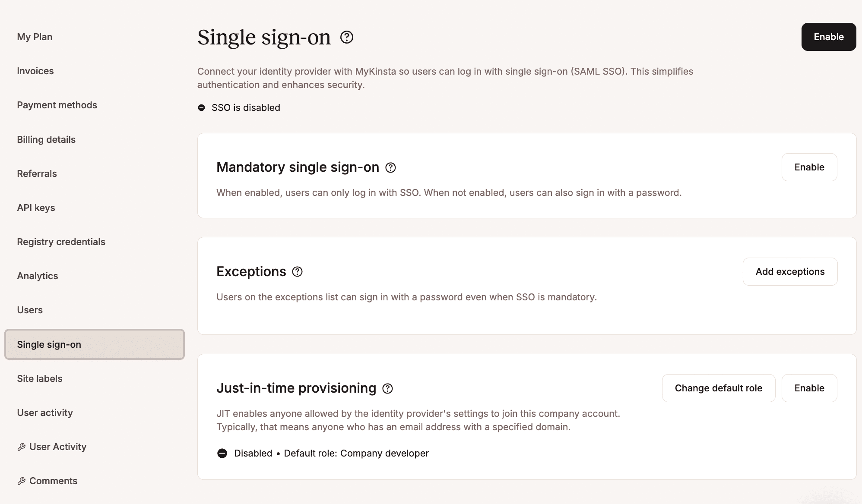Enable single sign-on with the top button
The width and height of the screenshot is (862, 504).
[x=828, y=37]
